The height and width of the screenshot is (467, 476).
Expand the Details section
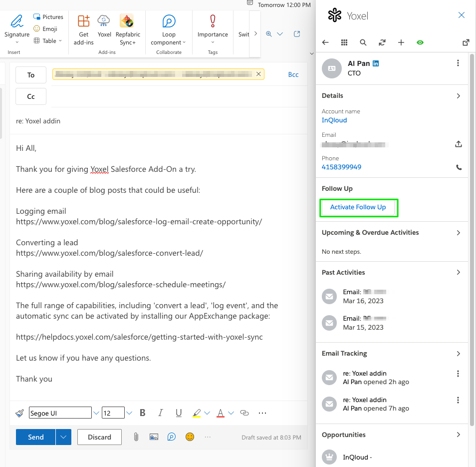[x=459, y=96]
